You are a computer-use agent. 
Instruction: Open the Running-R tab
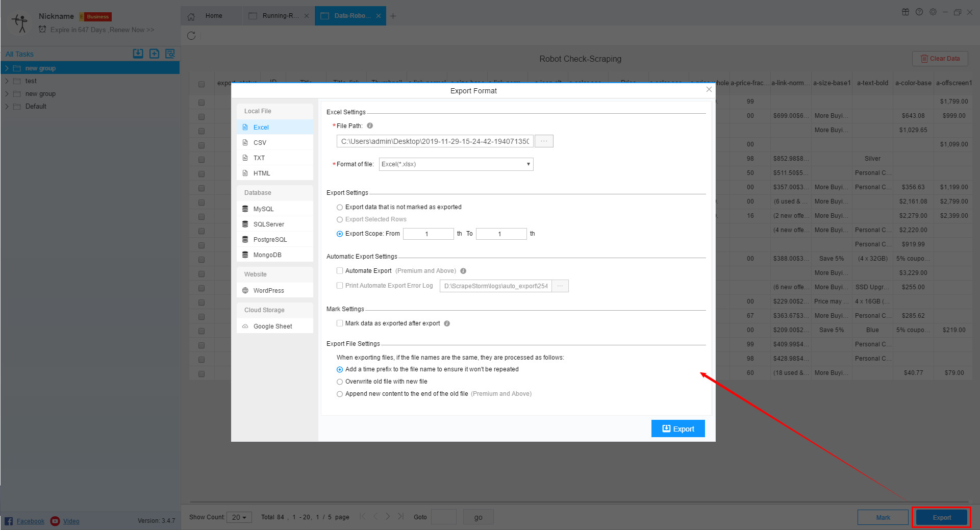pyautogui.click(x=278, y=16)
